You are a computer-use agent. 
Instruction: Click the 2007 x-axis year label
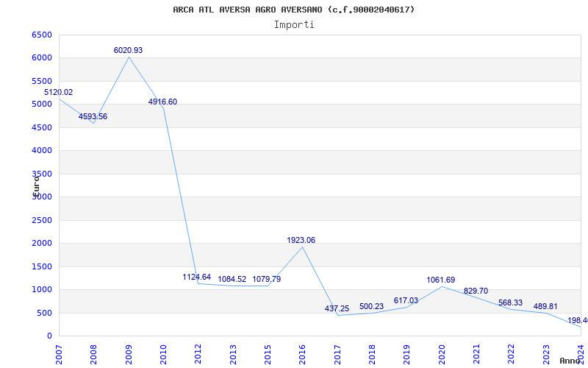point(59,355)
